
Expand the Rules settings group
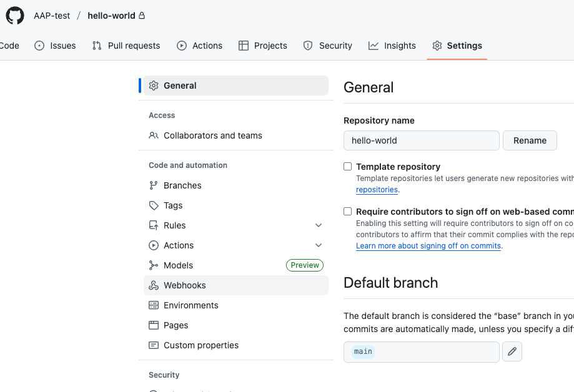(319, 225)
